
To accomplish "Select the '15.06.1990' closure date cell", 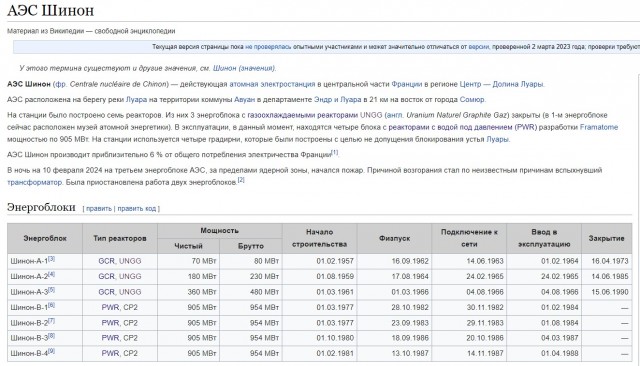I will (x=607, y=292).
